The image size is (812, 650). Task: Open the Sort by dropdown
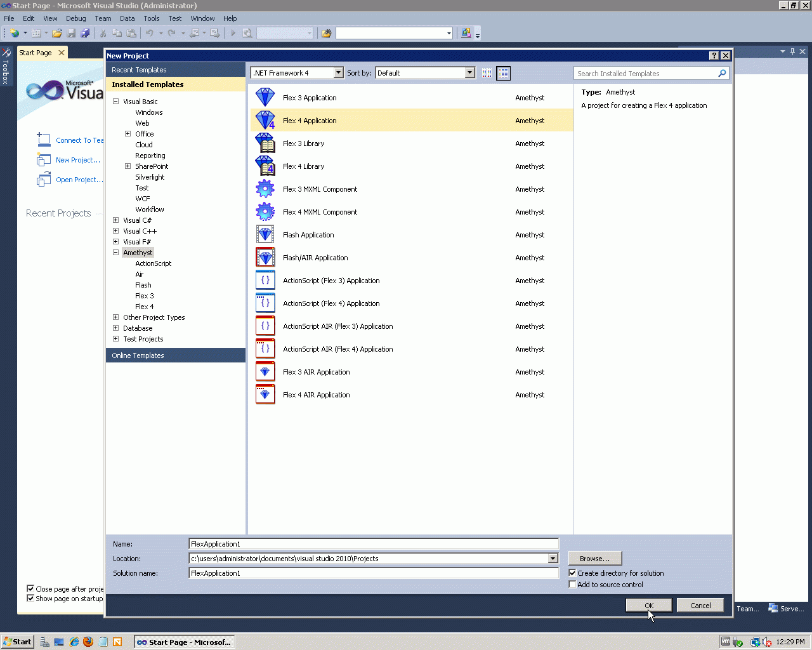click(x=469, y=73)
